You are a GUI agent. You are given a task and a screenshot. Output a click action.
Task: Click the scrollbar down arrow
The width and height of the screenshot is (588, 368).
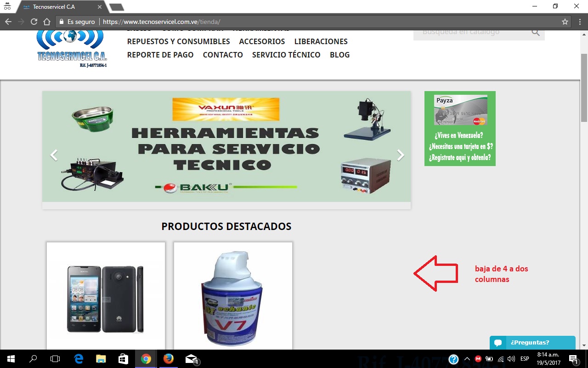click(x=584, y=345)
